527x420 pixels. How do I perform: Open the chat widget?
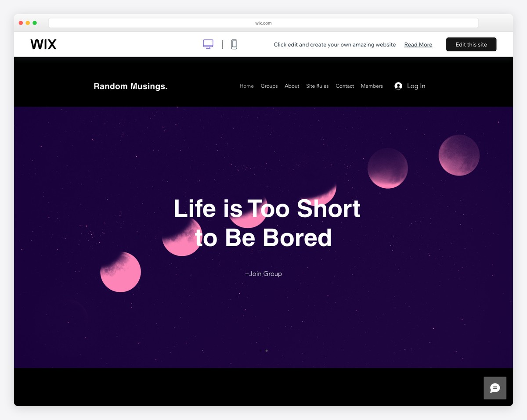[495, 388]
